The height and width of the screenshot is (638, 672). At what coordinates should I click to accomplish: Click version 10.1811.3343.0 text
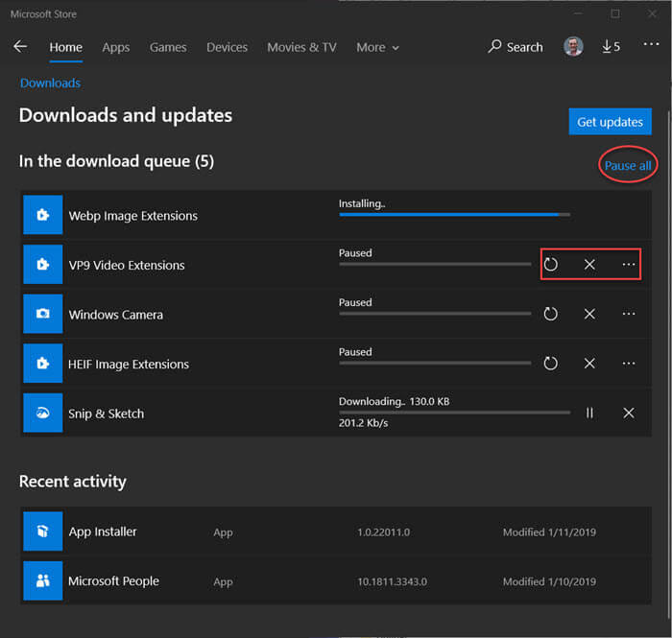tap(392, 581)
